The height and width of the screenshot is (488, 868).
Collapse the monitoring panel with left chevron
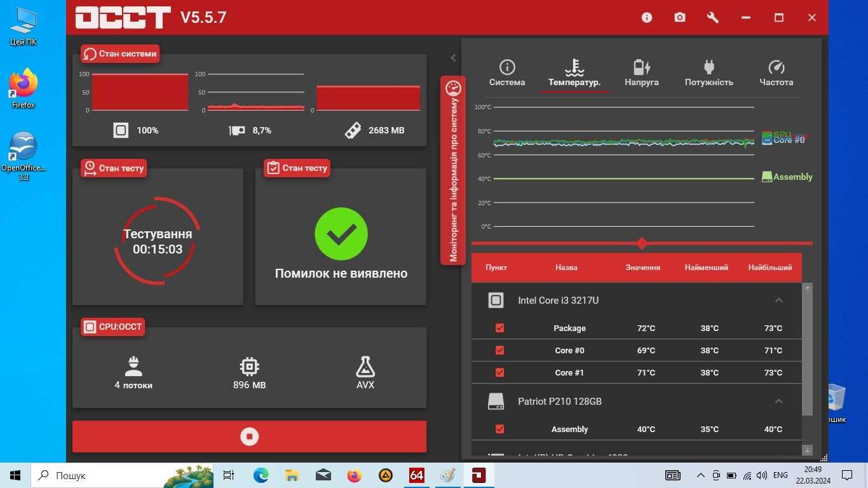(453, 58)
